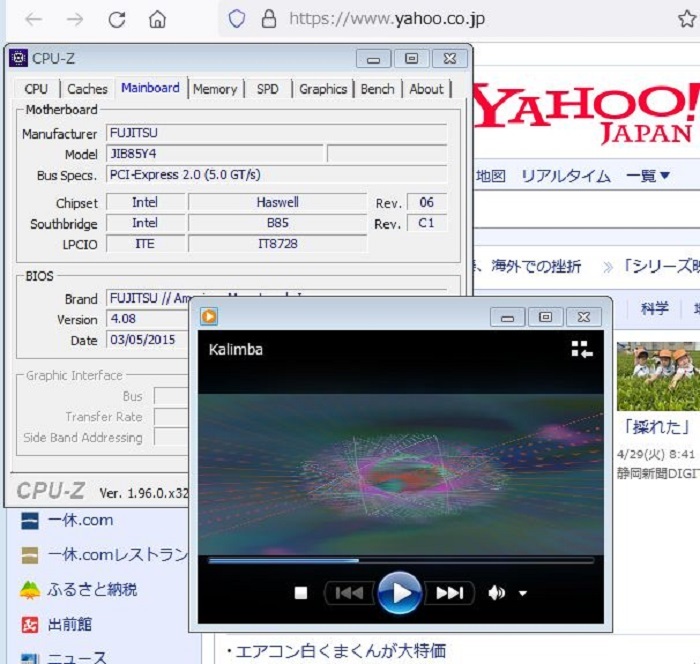Open the エアコン白くまくん ad link

(341, 651)
